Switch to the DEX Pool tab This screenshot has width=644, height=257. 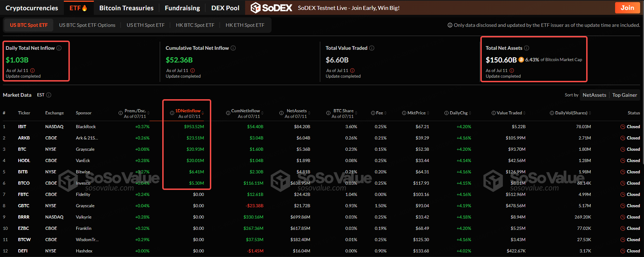(225, 8)
